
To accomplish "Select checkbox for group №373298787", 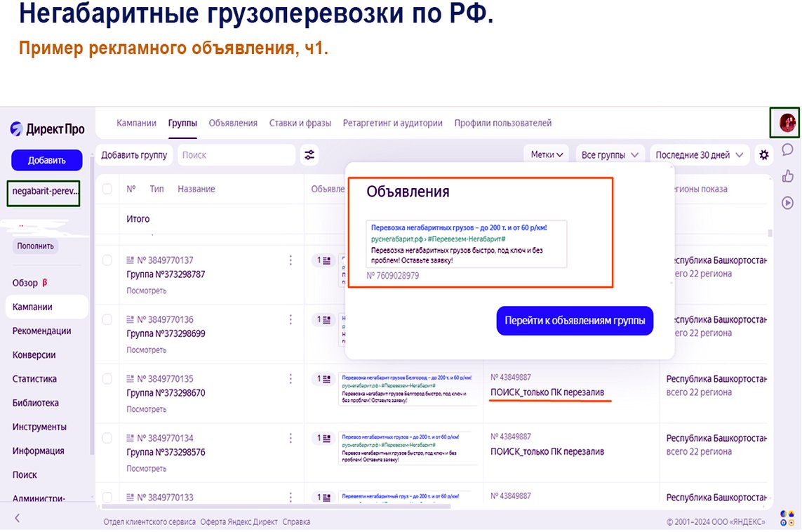I will click(x=107, y=260).
